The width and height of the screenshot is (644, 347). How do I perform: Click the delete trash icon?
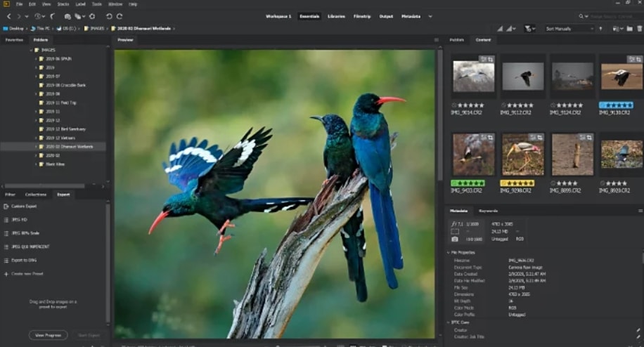pos(640,29)
